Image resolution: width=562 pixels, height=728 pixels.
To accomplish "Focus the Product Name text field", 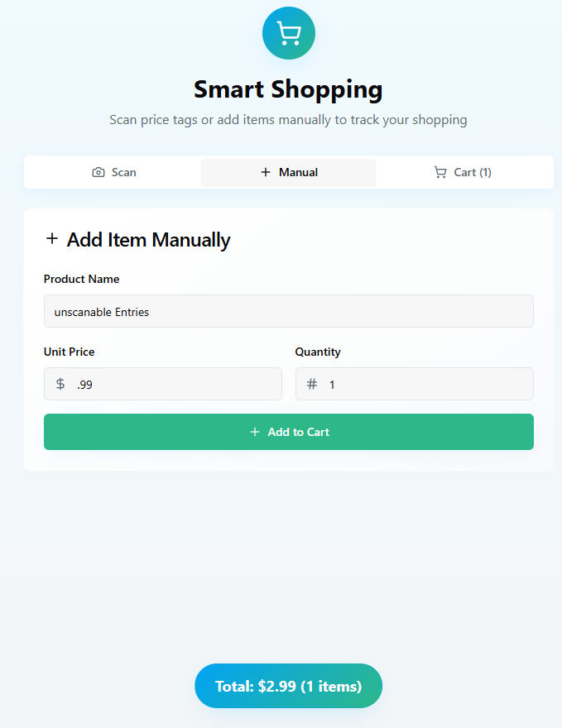I will pos(288,311).
